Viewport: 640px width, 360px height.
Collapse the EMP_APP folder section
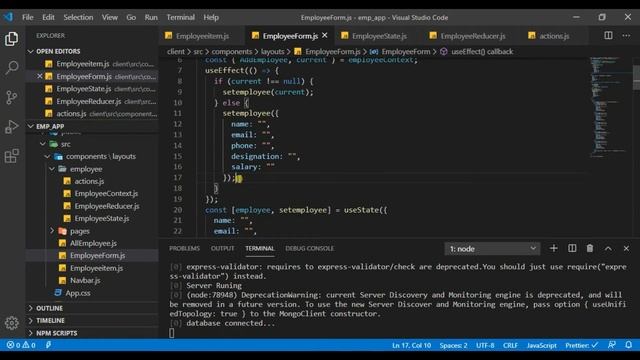[31, 127]
